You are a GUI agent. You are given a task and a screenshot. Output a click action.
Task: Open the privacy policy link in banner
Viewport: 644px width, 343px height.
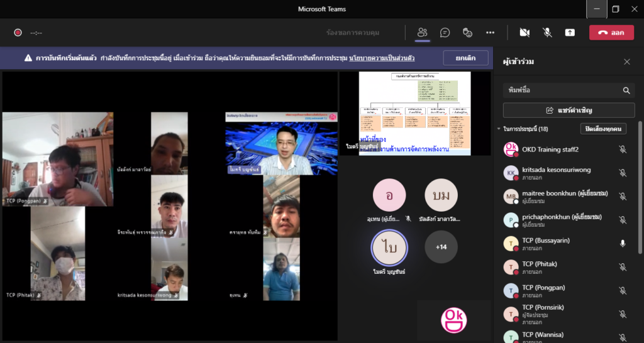click(x=382, y=58)
